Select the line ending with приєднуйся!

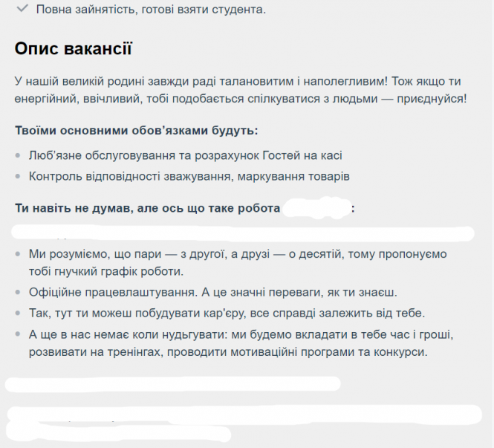tap(239, 98)
